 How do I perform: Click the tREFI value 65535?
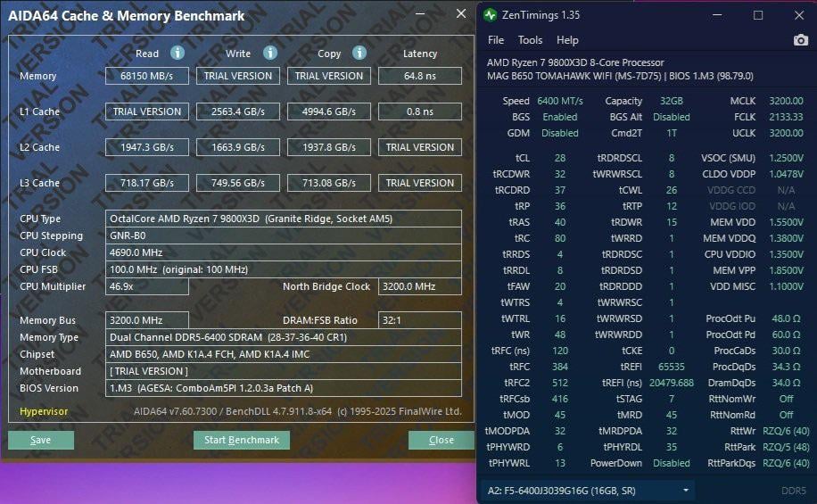[x=671, y=367]
